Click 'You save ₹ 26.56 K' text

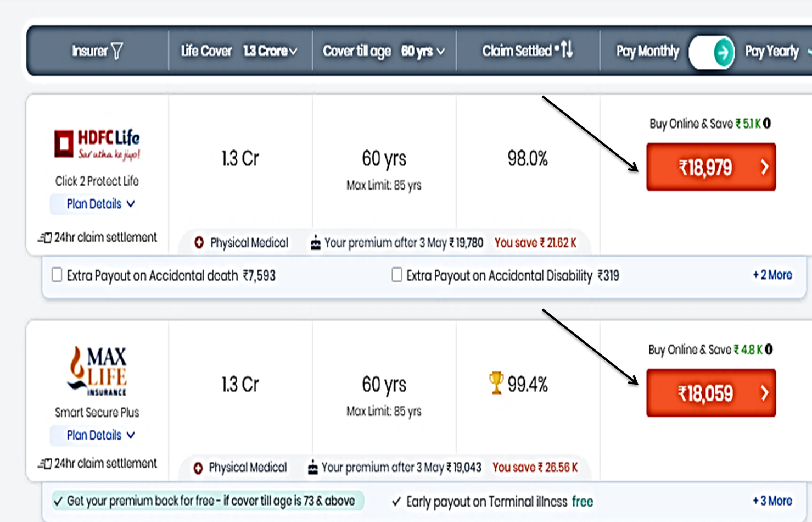pyautogui.click(x=535, y=468)
